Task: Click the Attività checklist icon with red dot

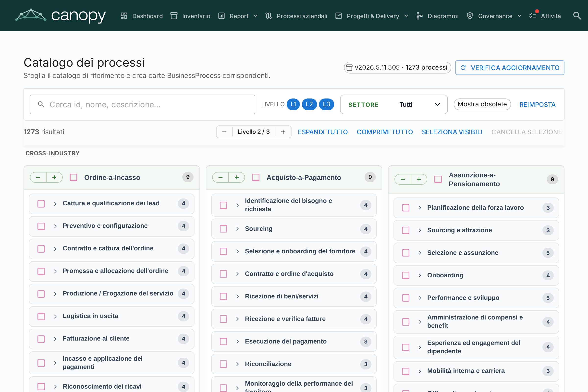Action: tap(533, 15)
